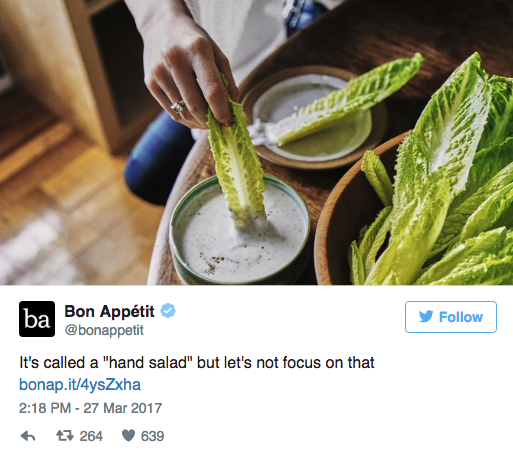This screenshot has height=456, width=513.
Task: Click the 2:18 PM - 27 Mar 2017 timestamp
Action: coord(91,408)
